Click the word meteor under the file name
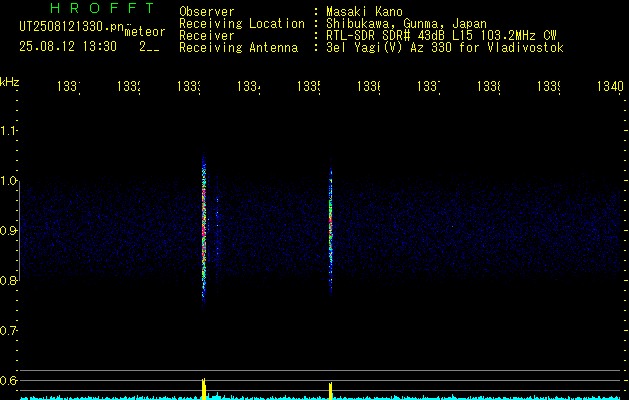This screenshot has height=400, width=629. pyautogui.click(x=145, y=32)
